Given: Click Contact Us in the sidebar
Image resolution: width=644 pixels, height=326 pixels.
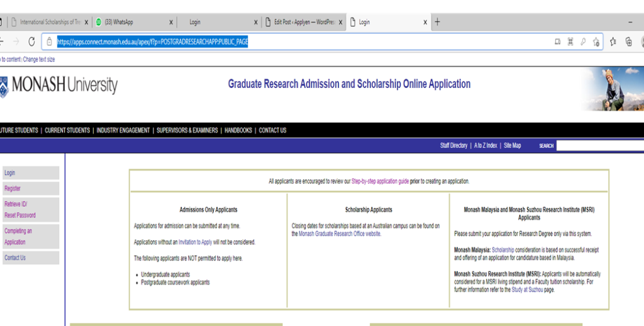Looking at the screenshot, I should coord(31,258).
